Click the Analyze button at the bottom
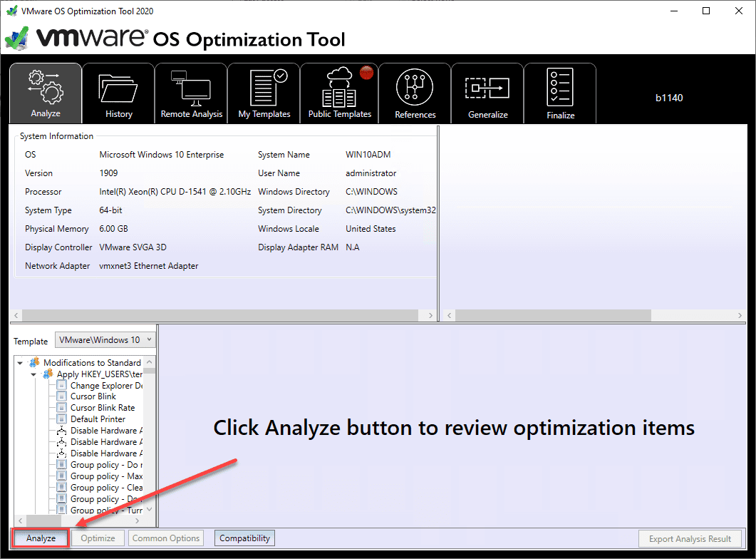Viewport: 756px width, 559px height. pos(41,538)
